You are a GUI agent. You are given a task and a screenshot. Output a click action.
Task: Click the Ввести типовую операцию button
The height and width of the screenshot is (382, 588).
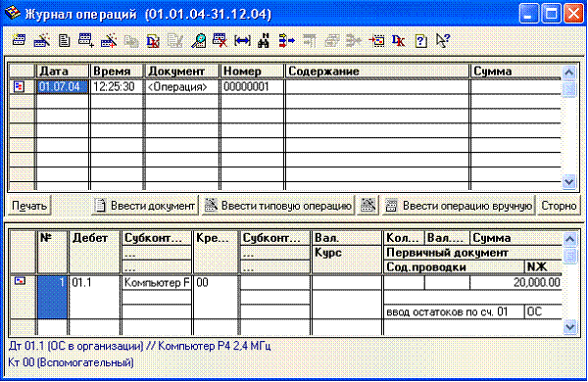tap(278, 206)
